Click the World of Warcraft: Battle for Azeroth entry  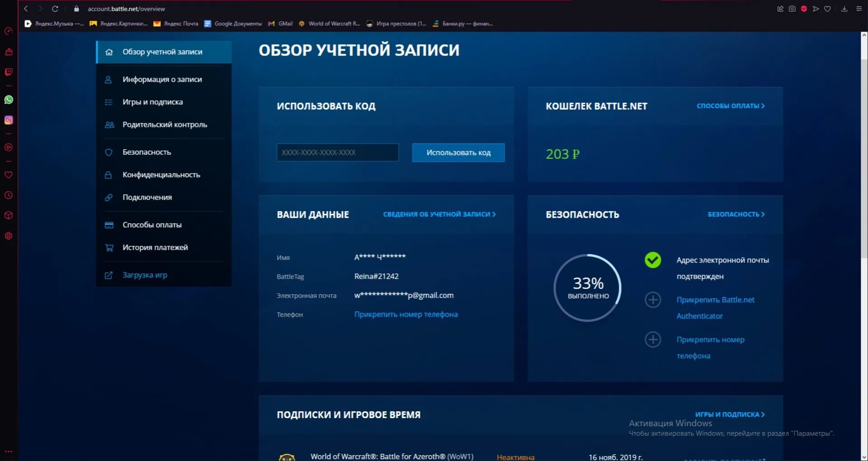click(392, 456)
